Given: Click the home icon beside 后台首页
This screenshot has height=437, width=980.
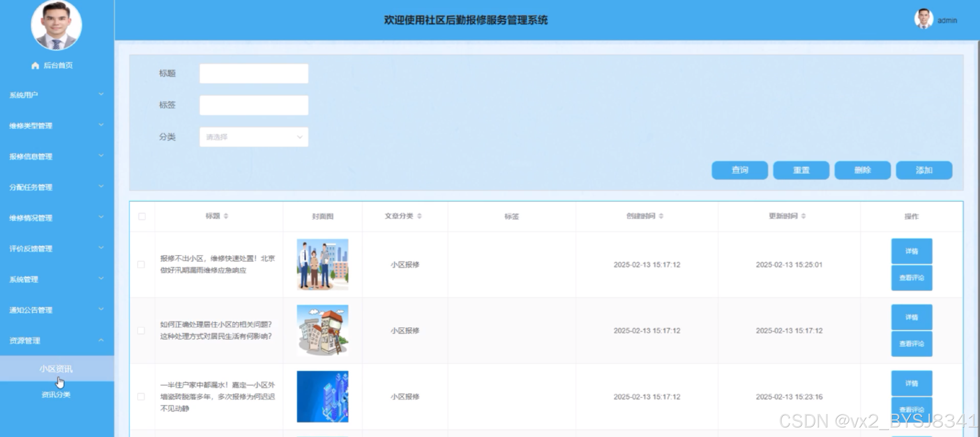Looking at the screenshot, I should pyautogui.click(x=35, y=65).
